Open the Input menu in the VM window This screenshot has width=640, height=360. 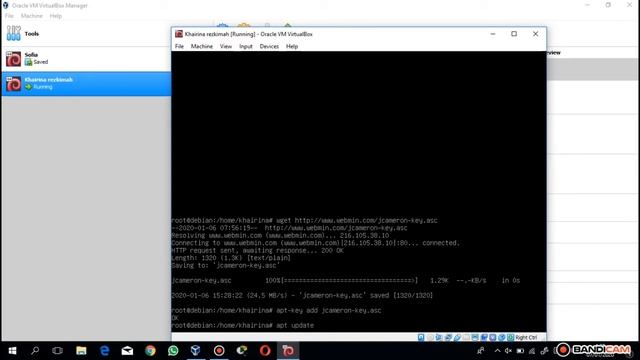[246, 47]
